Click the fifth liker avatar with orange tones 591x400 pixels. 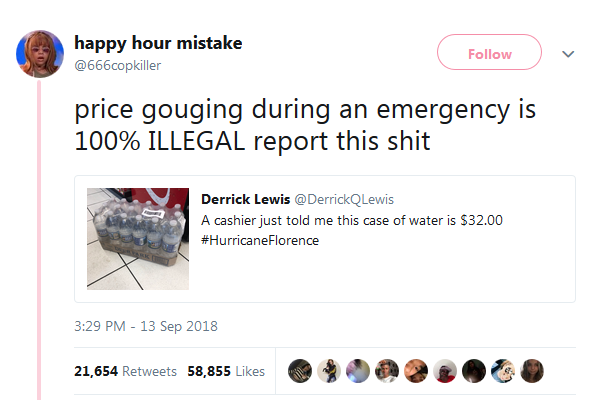[416, 371]
